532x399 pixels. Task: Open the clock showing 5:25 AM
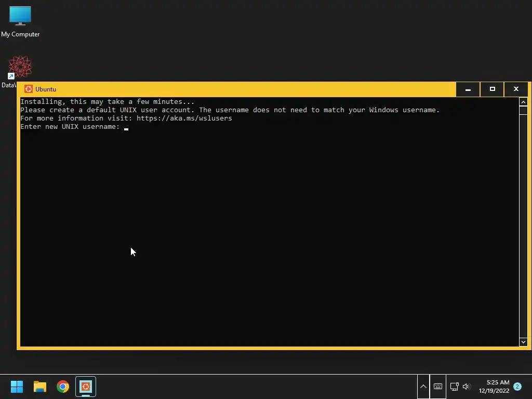point(494,387)
